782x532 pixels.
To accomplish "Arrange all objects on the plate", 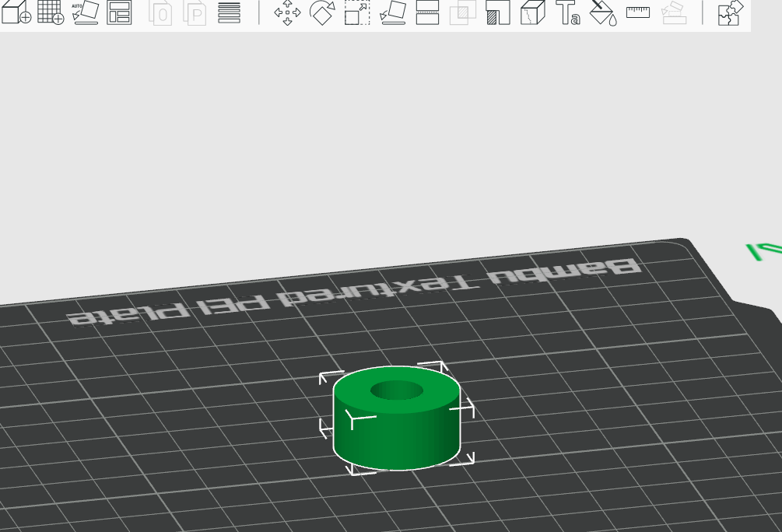I will point(120,12).
